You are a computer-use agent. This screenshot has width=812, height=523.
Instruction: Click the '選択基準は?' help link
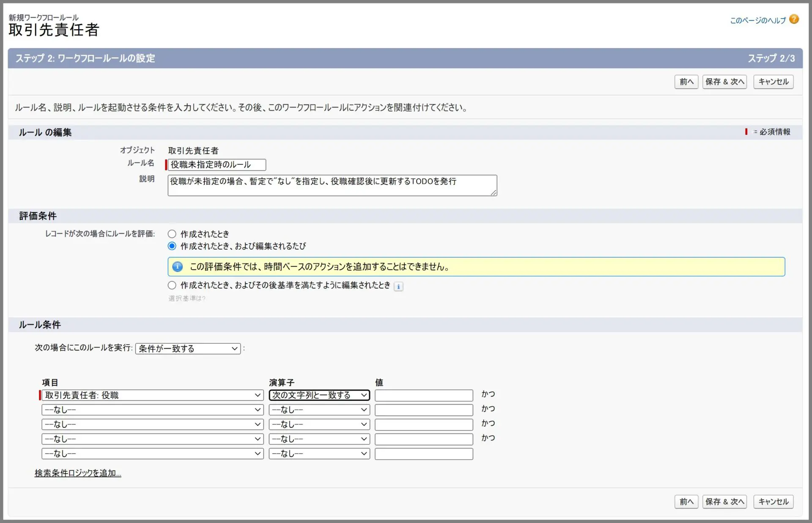(x=187, y=298)
